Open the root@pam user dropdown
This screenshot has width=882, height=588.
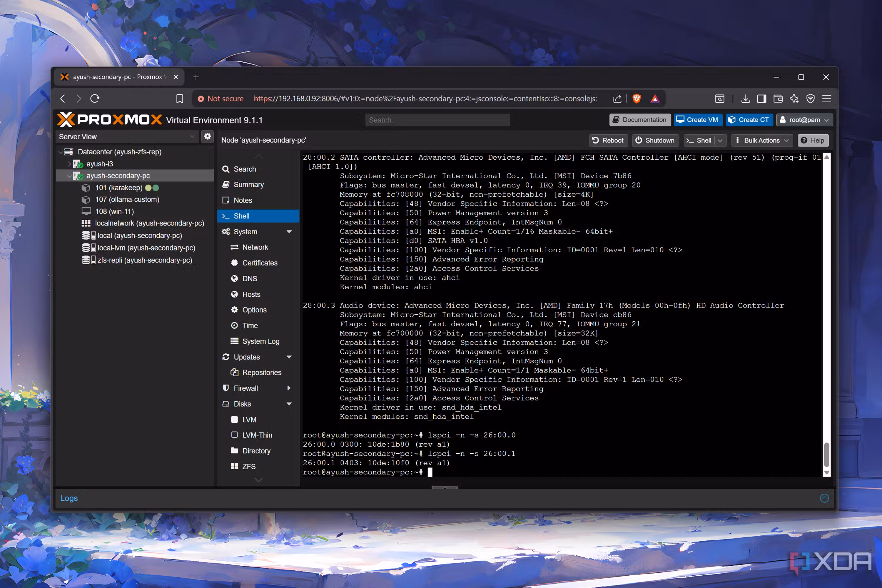click(x=804, y=120)
